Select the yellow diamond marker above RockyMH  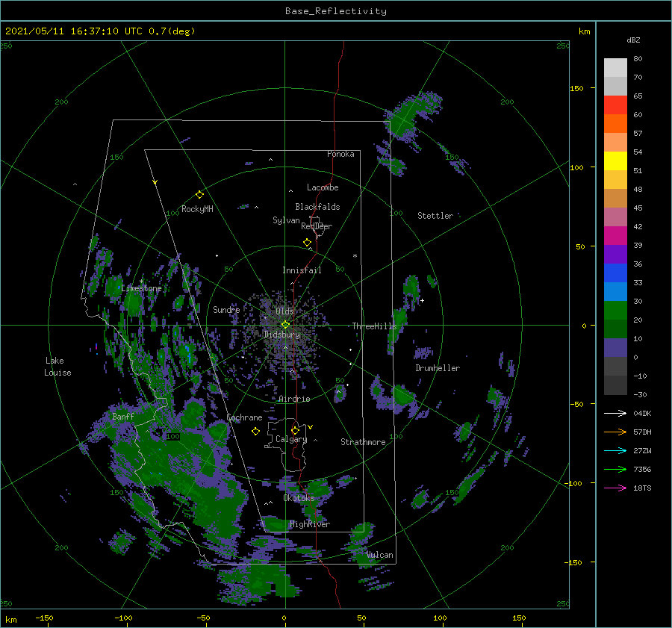tap(199, 195)
